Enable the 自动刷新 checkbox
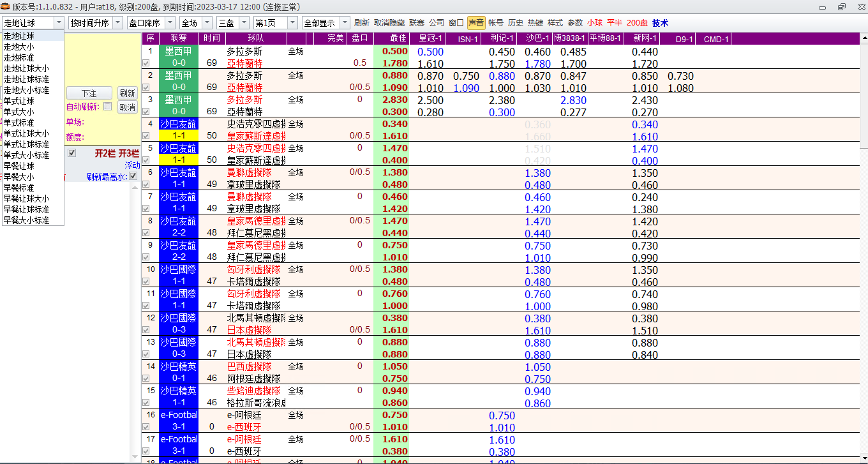Screen dimensions: 868x464 point(107,107)
